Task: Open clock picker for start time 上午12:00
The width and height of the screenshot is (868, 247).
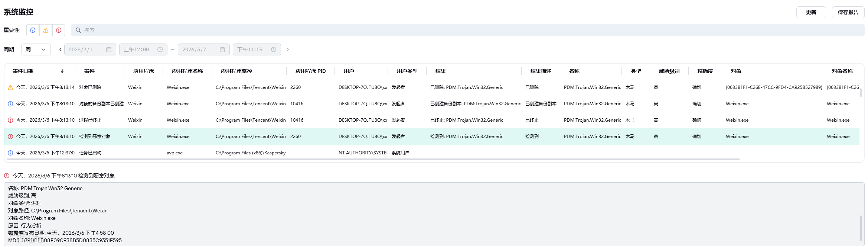Action: (x=160, y=49)
